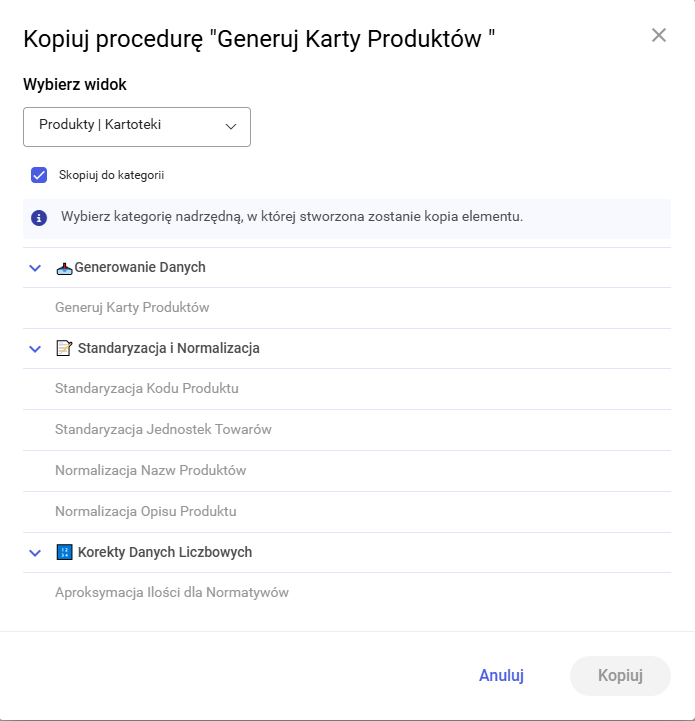Select Normalizacja Nazw Produktów entry
The width and height of the screenshot is (695, 721).
tap(150, 470)
